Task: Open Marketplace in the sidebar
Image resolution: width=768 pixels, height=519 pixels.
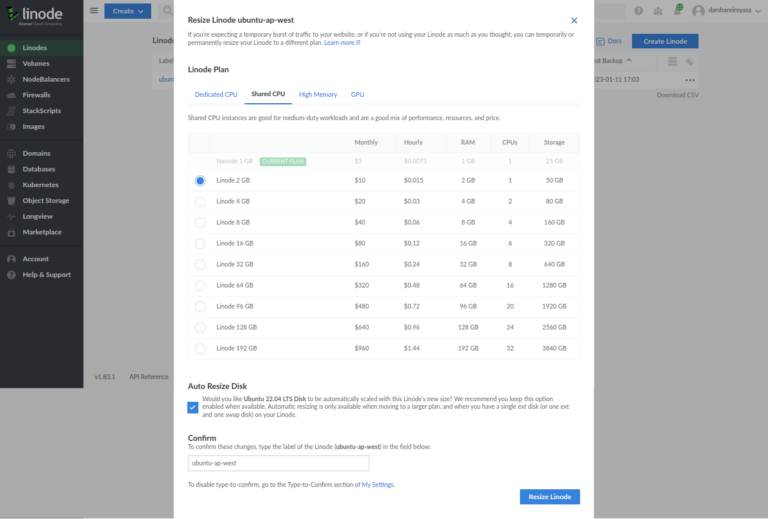Action: point(42,232)
